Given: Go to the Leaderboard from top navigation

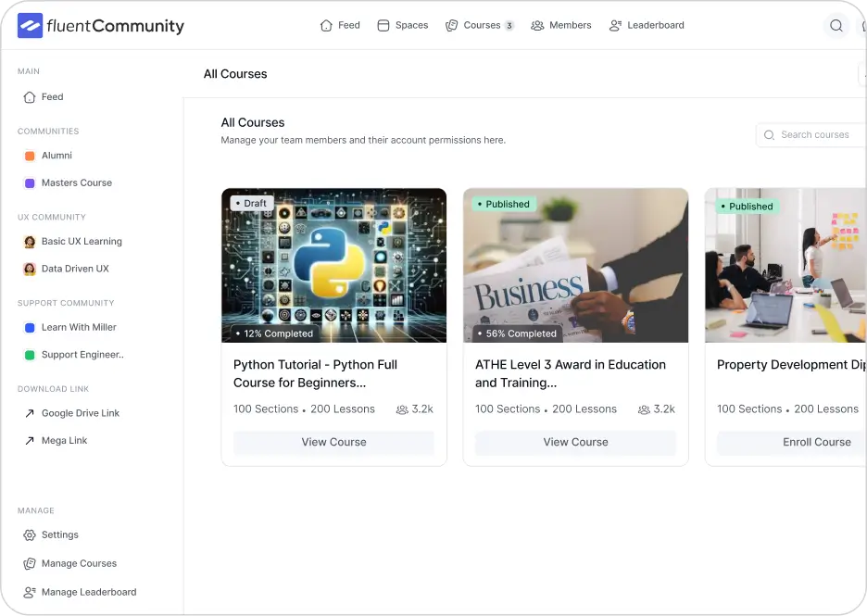Looking at the screenshot, I should click(x=647, y=25).
